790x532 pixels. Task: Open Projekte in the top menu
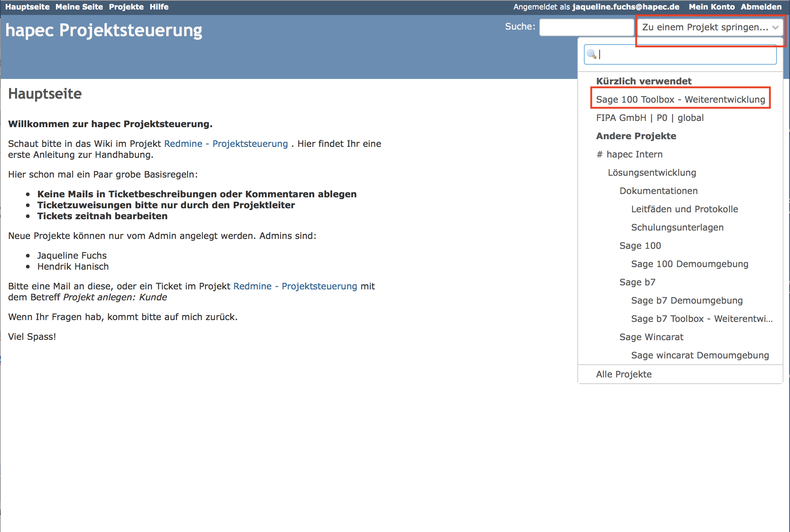click(126, 7)
